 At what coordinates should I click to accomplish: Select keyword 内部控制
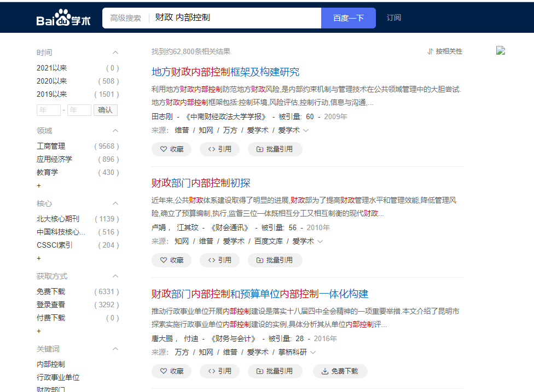pos(51,364)
